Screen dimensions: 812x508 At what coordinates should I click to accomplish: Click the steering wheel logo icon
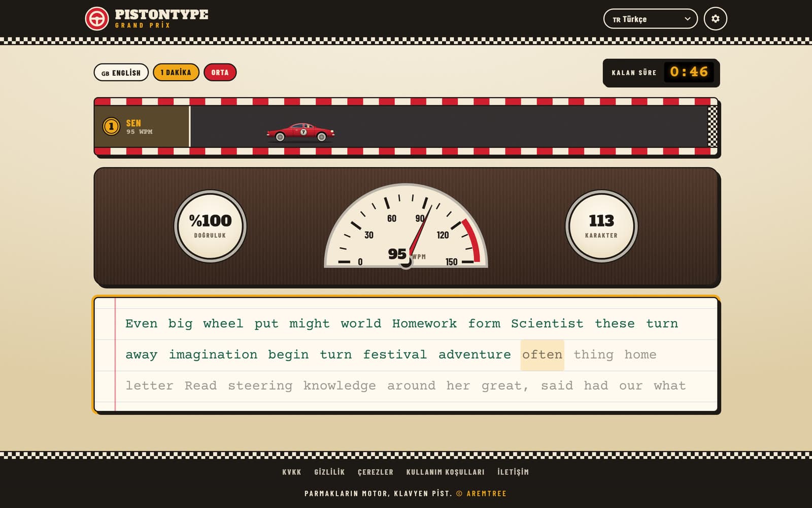(96, 19)
